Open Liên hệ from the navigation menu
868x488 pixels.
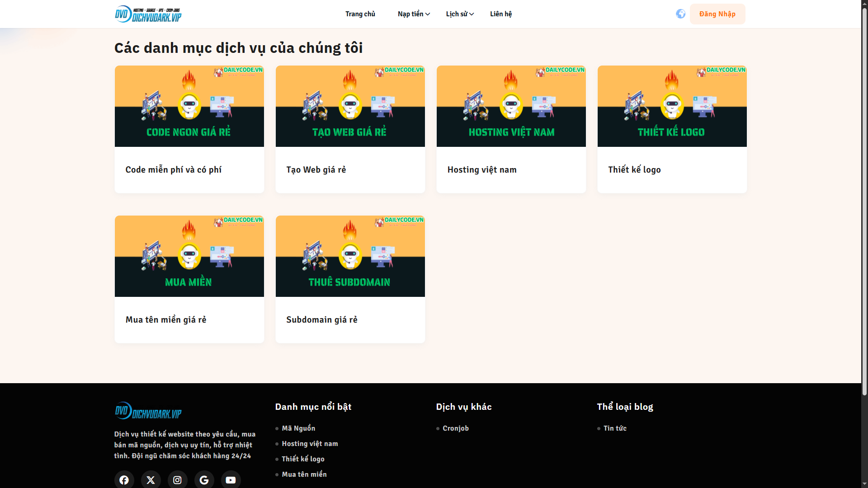pyautogui.click(x=500, y=14)
